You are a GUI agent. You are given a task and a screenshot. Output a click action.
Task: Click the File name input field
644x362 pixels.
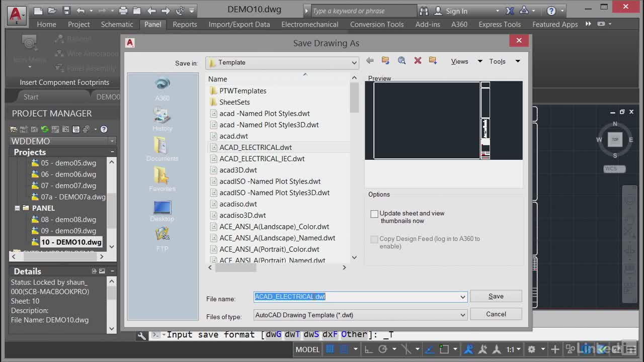pyautogui.click(x=360, y=297)
